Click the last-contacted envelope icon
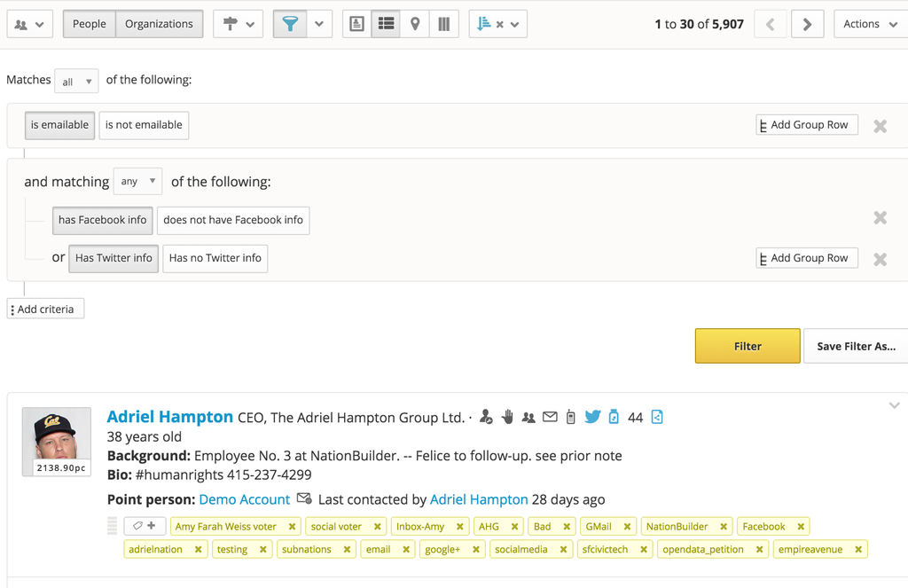The width and height of the screenshot is (908, 588). (304, 498)
